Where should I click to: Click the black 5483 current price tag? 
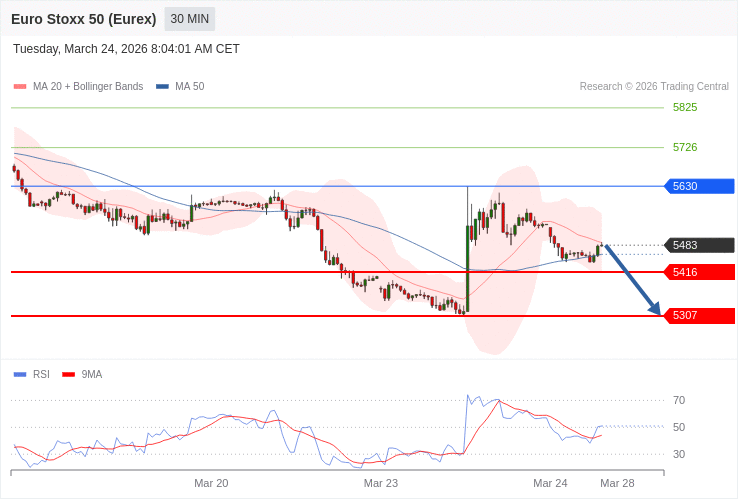click(699, 245)
